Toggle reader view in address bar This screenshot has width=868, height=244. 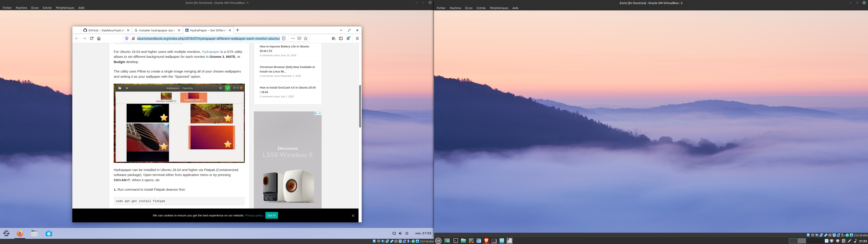tap(284, 38)
